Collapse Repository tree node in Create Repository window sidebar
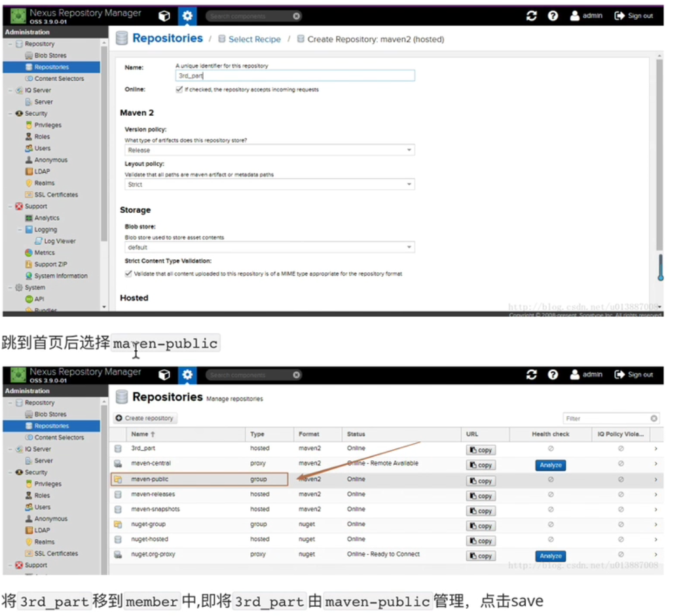 10,44
